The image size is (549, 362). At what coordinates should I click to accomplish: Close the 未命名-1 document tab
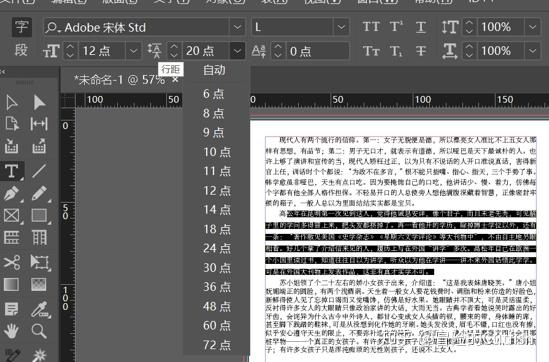175,80
